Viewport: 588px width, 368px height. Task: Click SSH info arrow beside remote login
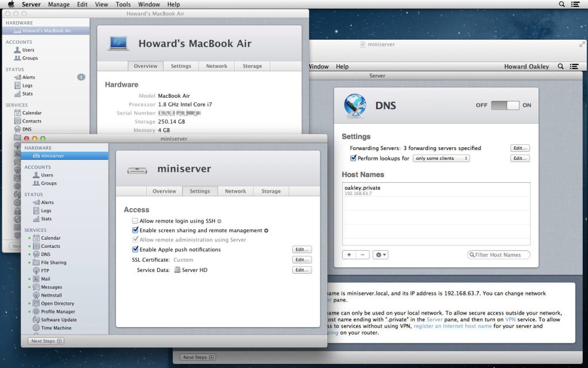tap(219, 221)
